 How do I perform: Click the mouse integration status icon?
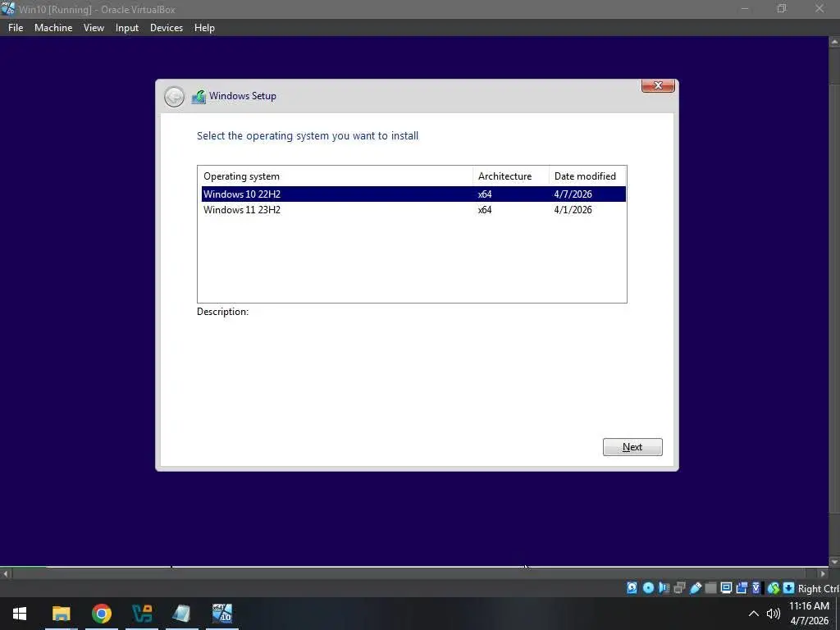point(773,588)
